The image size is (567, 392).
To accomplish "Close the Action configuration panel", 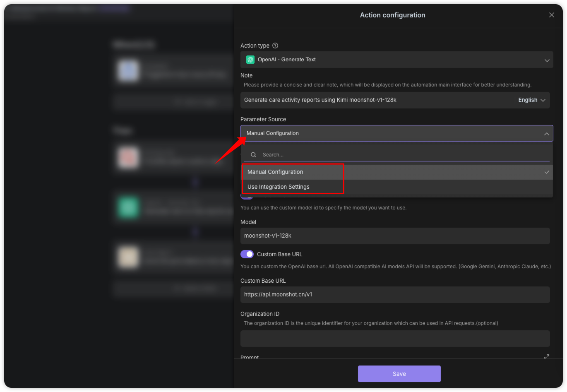I will point(551,15).
